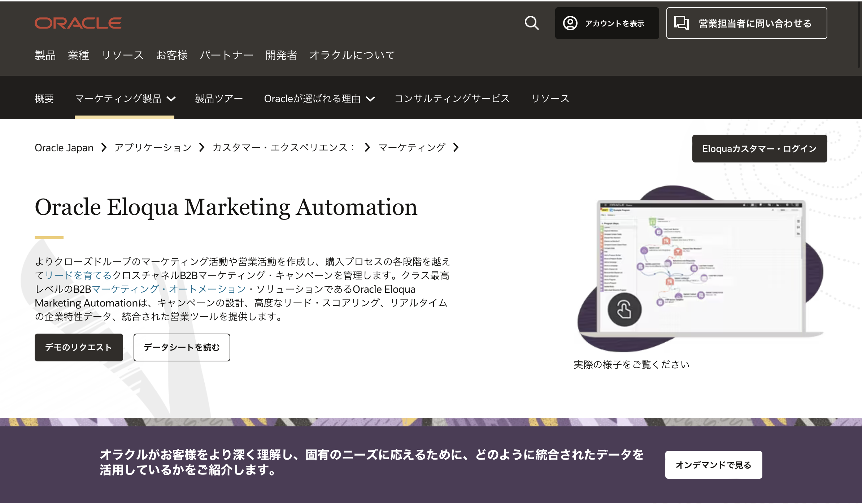Click the デモのリクエスト button

pyautogui.click(x=79, y=347)
